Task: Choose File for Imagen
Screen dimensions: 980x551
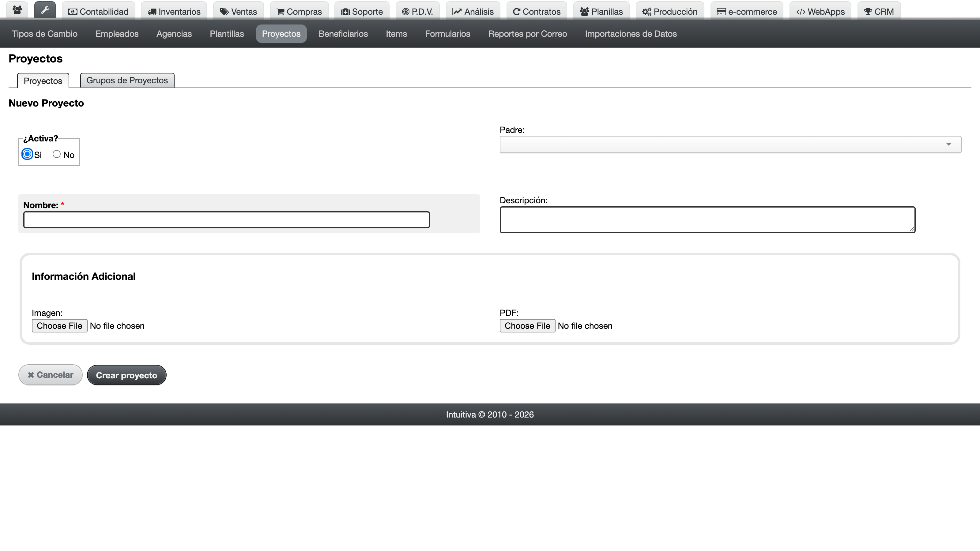Action: (59, 325)
